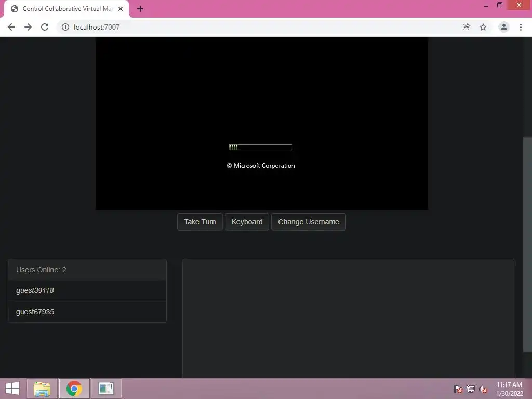The height and width of the screenshot is (399, 532).
Task: Select the Control Collaborative Virtual Machine tab
Action: coord(66,9)
